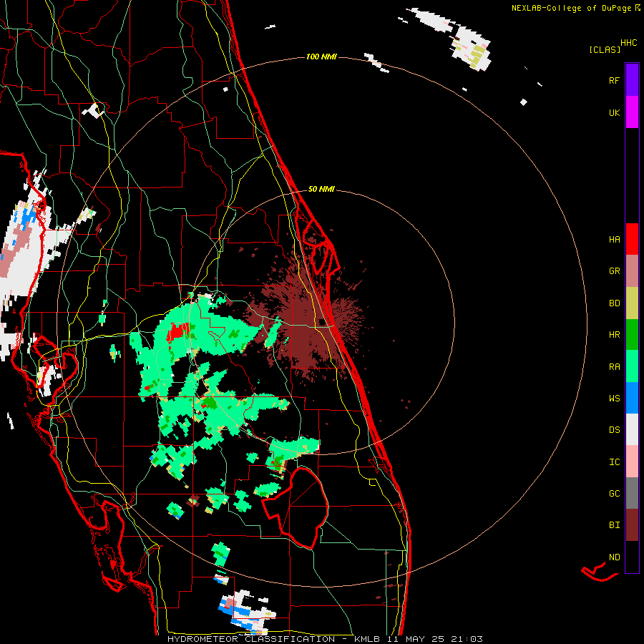Click the dusty pink GR legend swatch

click(x=632, y=270)
